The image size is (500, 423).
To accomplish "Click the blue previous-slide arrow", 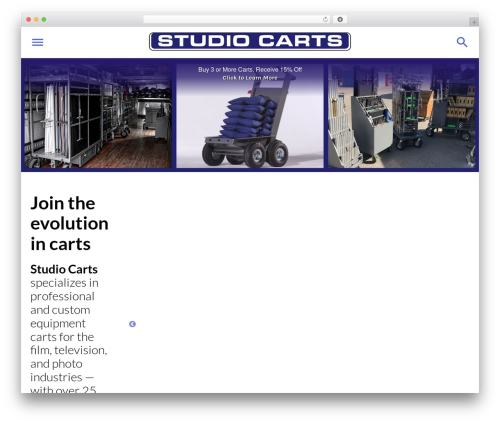I will [x=132, y=324].
